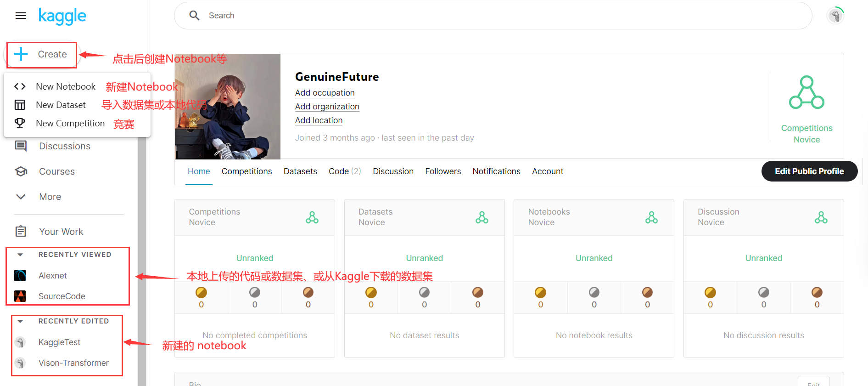Click the New Dataset table icon
The image size is (868, 386).
tap(20, 105)
